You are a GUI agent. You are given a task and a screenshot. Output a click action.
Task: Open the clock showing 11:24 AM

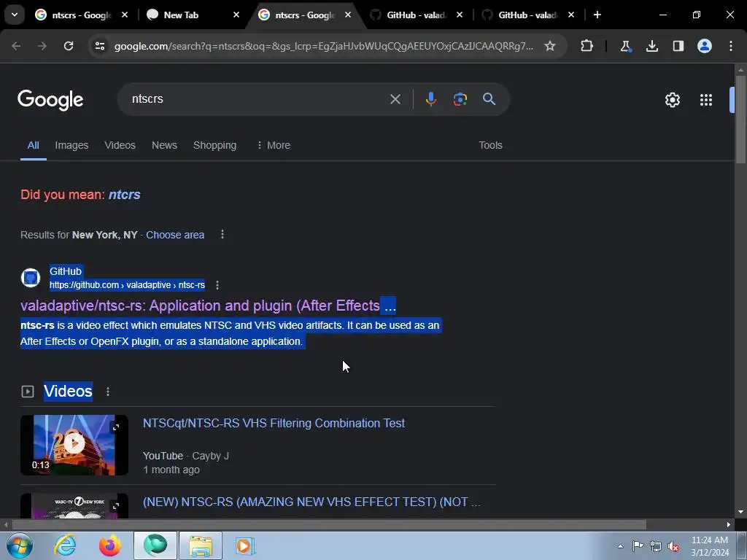point(710,546)
